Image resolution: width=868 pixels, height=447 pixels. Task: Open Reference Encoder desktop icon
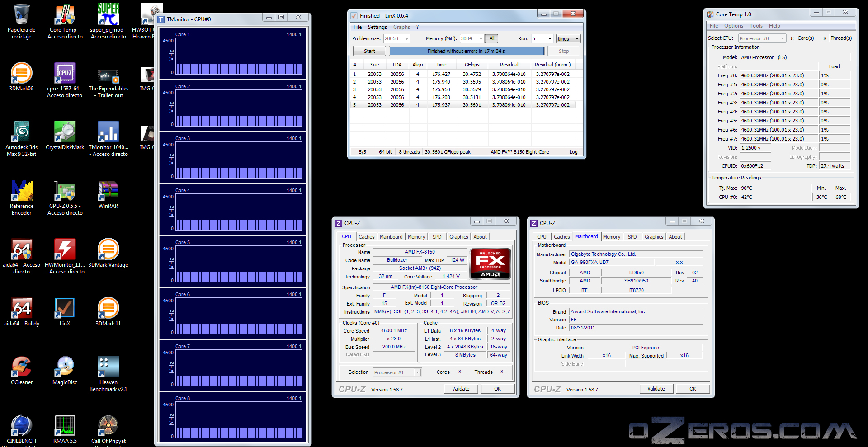(21, 198)
